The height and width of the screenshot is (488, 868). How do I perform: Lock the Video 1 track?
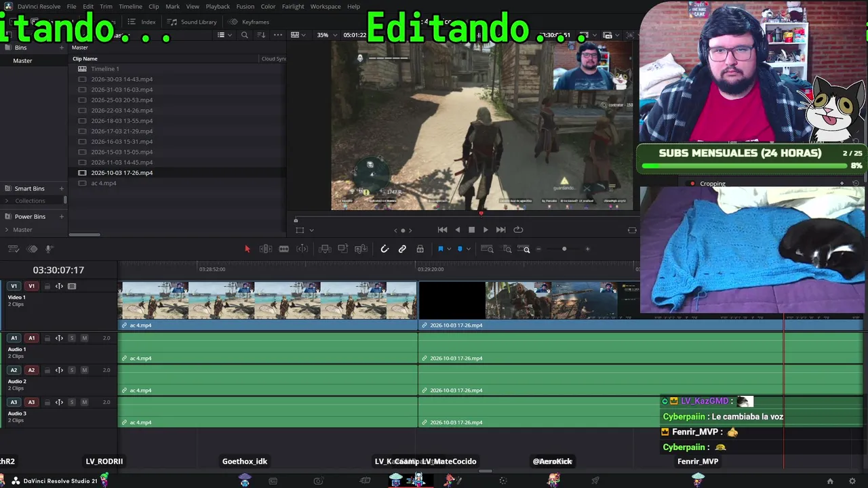(x=47, y=286)
